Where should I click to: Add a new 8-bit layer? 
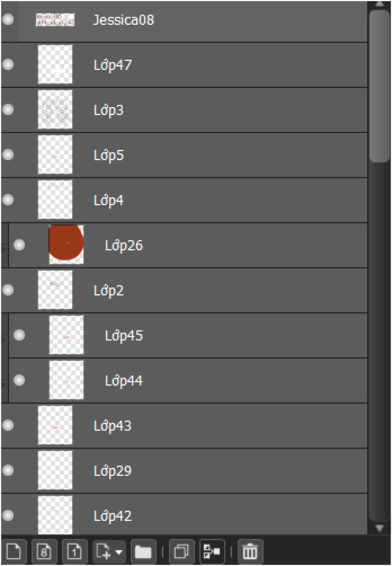(44, 552)
